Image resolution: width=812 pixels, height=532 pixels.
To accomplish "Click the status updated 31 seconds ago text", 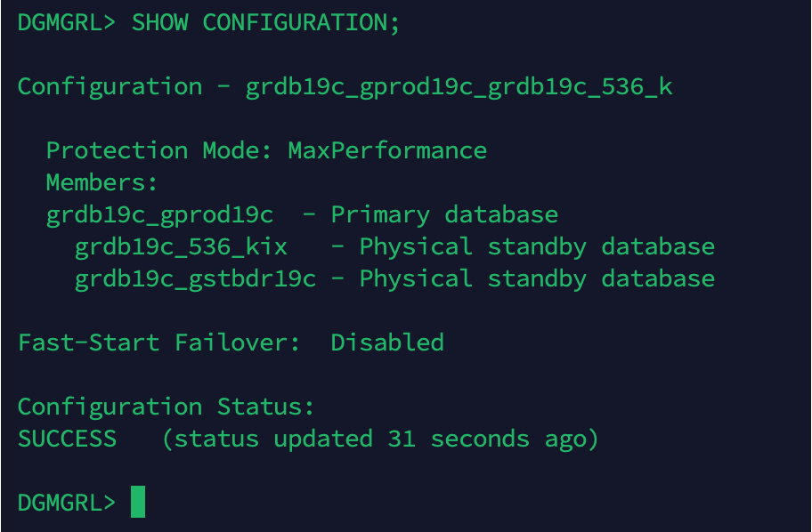I will pyautogui.click(x=380, y=439).
